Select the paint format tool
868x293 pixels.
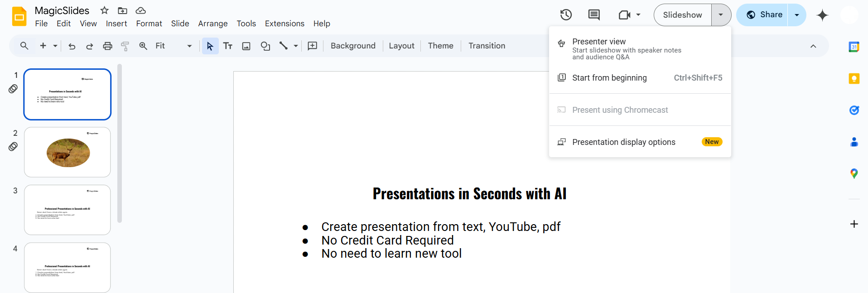[x=125, y=46]
